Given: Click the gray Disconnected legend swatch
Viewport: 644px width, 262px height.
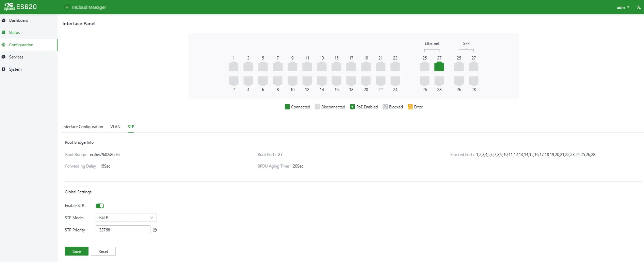Looking at the screenshot, I should [317, 107].
